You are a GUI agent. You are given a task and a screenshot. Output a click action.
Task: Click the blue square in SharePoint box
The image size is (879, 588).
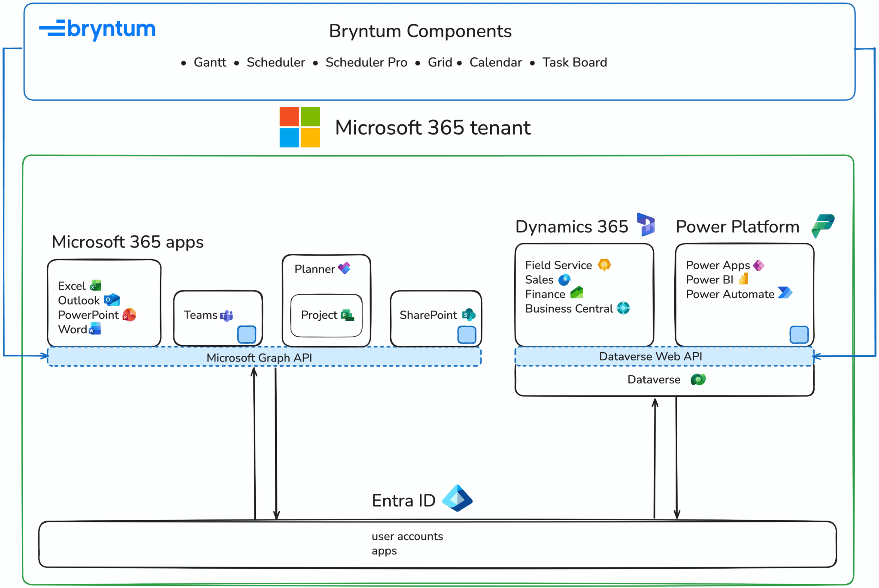point(467,335)
